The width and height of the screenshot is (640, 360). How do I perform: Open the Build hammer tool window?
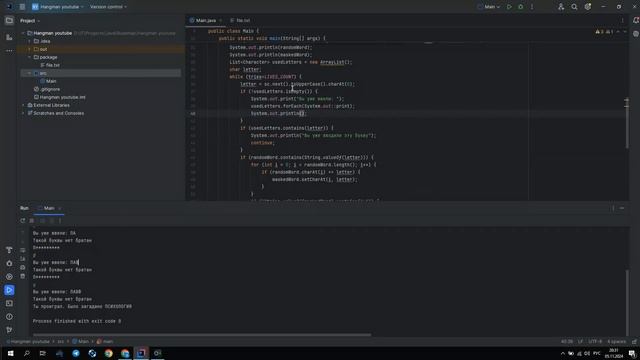tap(9, 250)
